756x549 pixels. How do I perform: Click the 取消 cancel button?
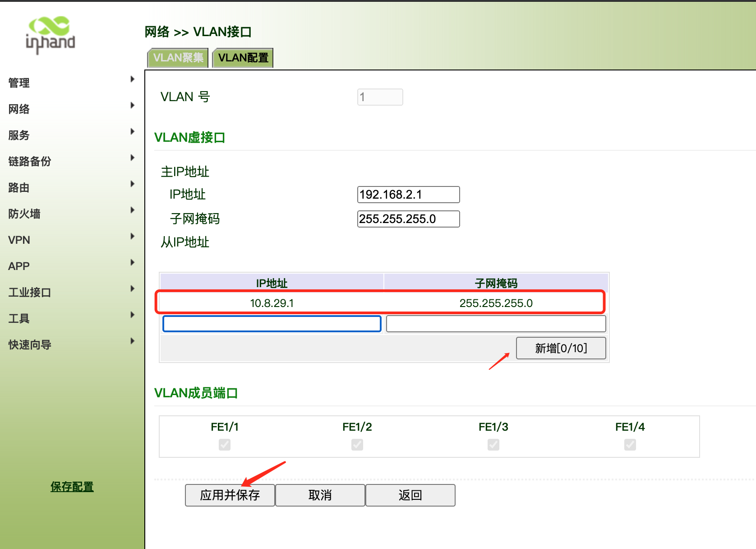320,495
